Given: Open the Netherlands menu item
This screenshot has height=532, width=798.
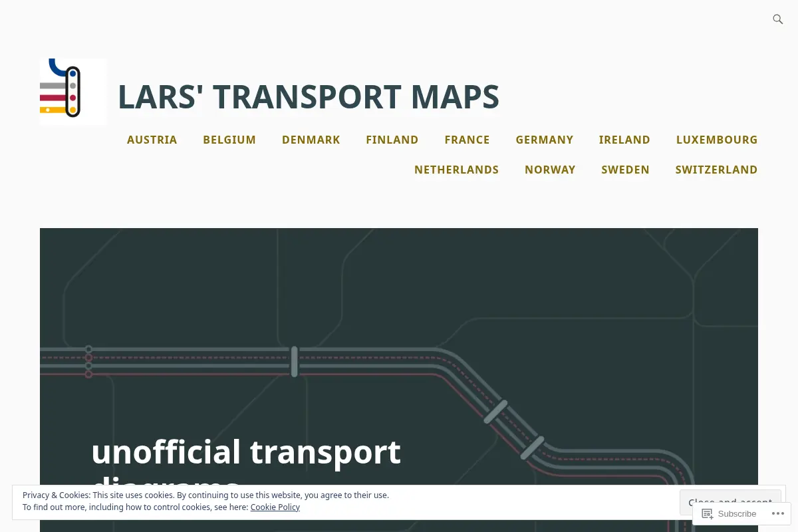Looking at the screenshot, I should point(457,170).
